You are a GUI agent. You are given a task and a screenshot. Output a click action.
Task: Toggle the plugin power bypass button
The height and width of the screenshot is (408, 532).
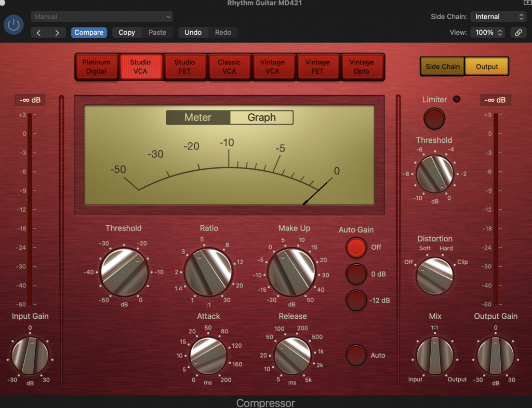point(14,24)
